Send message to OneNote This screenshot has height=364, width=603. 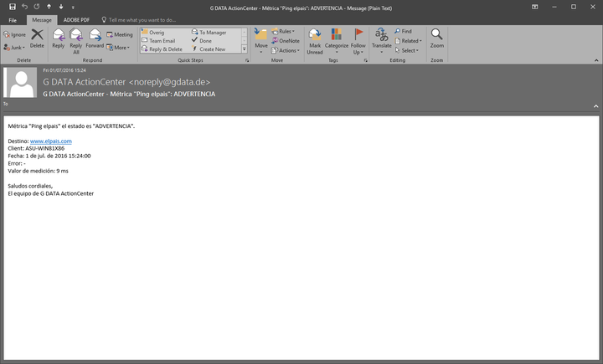coord(286,41)
